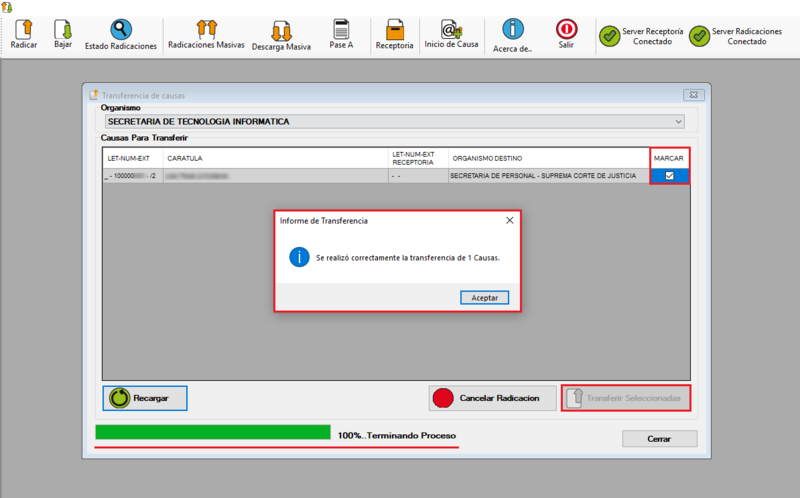Select SECRETARIA DE PERSONAL destination cell
Viewport: 800px width, 498px height.
pyautogui.click(x=549, y=176)
